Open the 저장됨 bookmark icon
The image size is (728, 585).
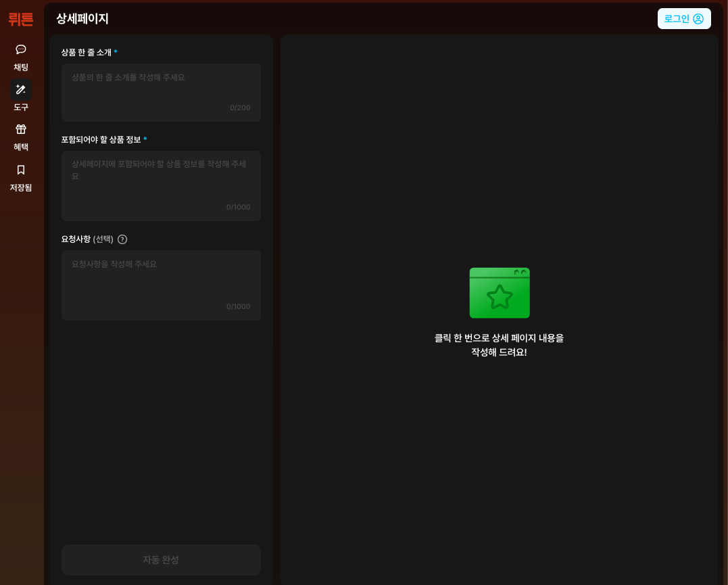21,170
